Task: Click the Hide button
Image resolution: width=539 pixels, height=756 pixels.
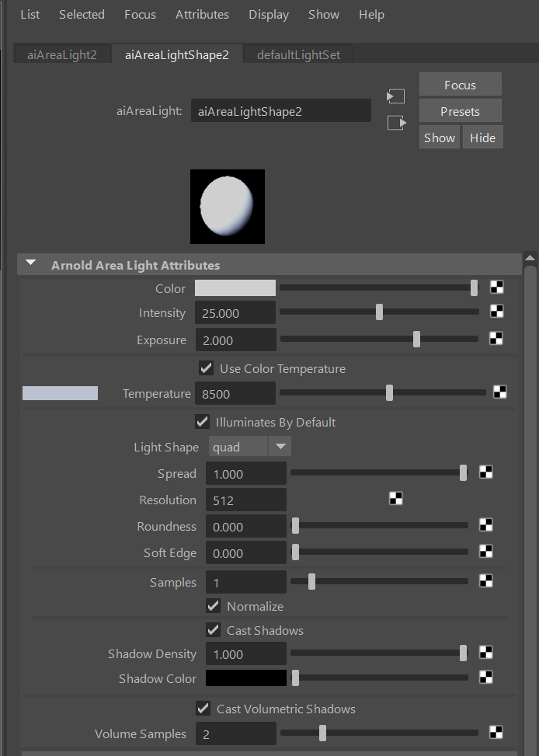Action: pyautogui.click(x=482, y=138)
